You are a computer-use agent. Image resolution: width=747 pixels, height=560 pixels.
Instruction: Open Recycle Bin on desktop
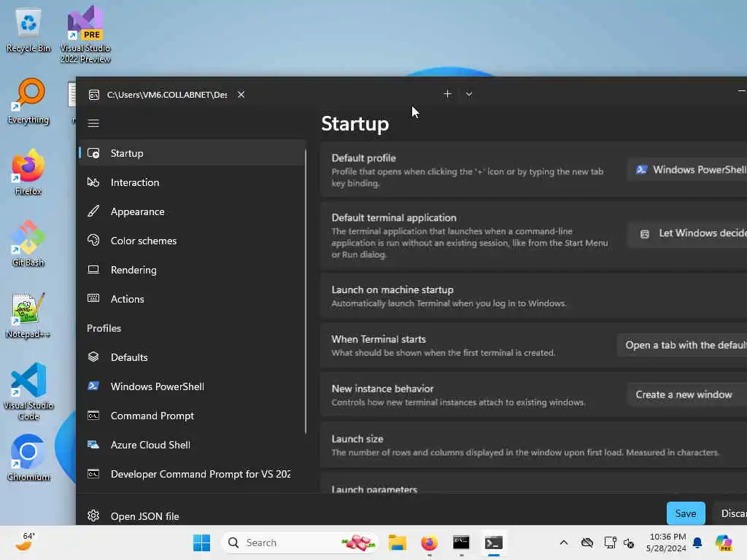click(x=28, y=29)
